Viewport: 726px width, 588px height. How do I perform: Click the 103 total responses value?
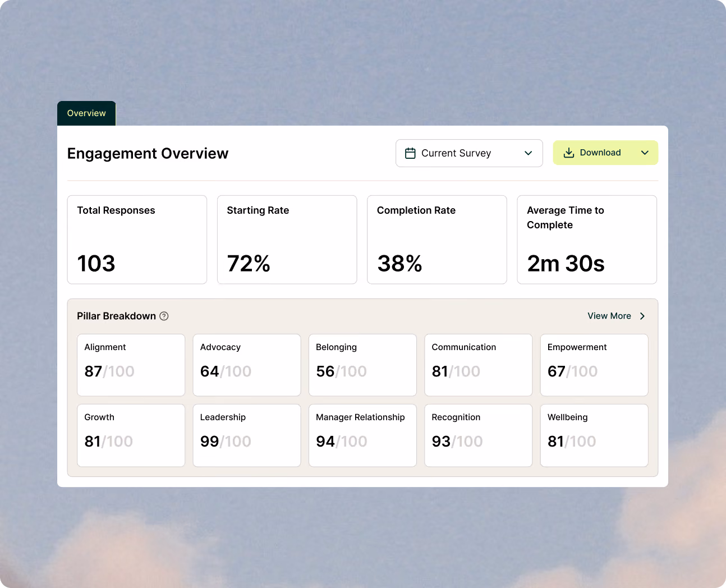97,263
